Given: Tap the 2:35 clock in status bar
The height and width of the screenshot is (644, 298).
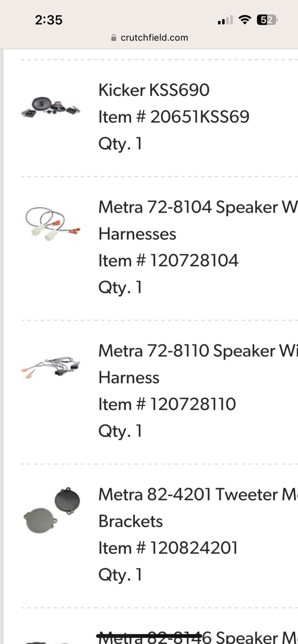Looking at the screenshot, I should pyautogui.click(x=49, y=20).
